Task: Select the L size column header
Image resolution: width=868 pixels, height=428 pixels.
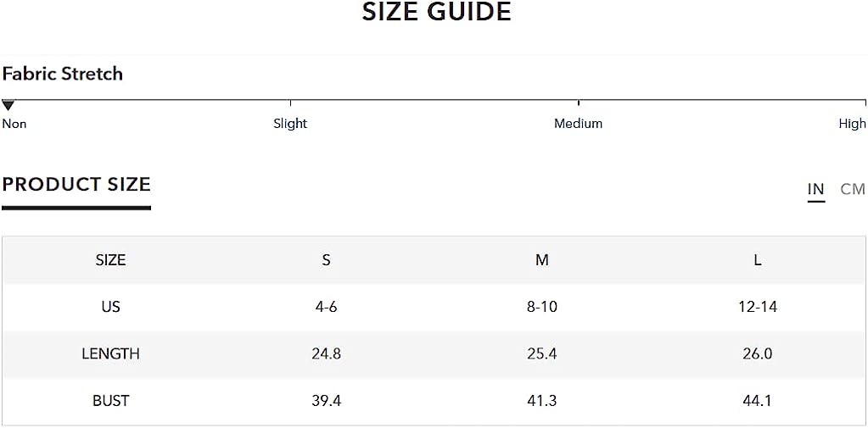Action: coord(758,260)
